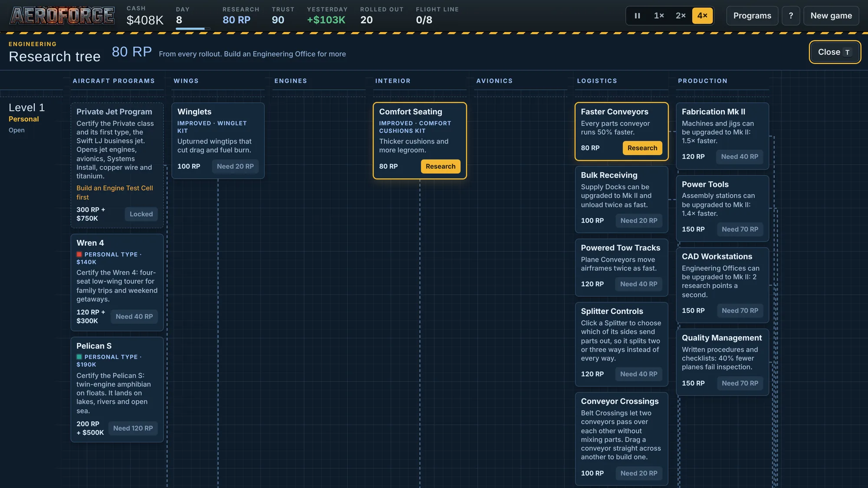Click Need 40 RP on Fabrication Mk II
This screenshot has height=488, width=868.
(x=740, y=157)
